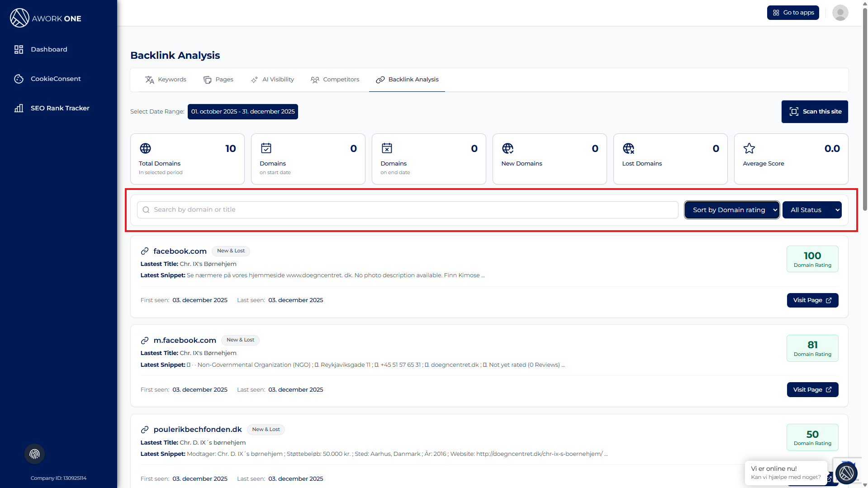Open Dashboard from the sidebar
Image resolution: width=868 pixels, height=488 pixels.
pyautogui.click(x=48, y=49)
